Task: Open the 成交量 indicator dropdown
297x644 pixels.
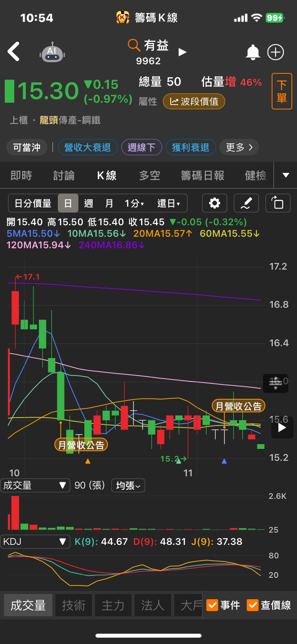Action: (35, 485)
